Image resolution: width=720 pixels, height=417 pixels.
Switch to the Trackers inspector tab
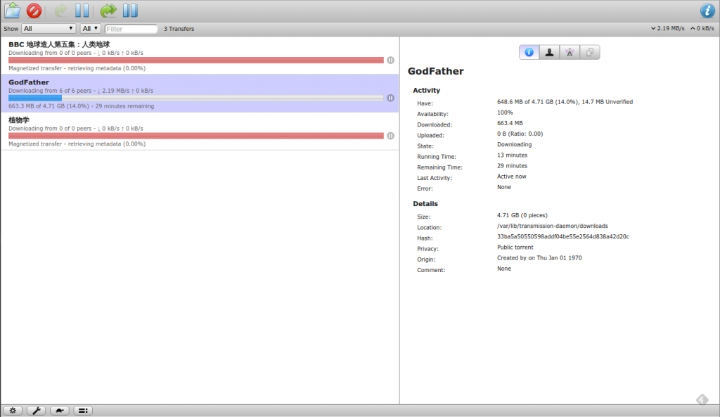[570, 52]
